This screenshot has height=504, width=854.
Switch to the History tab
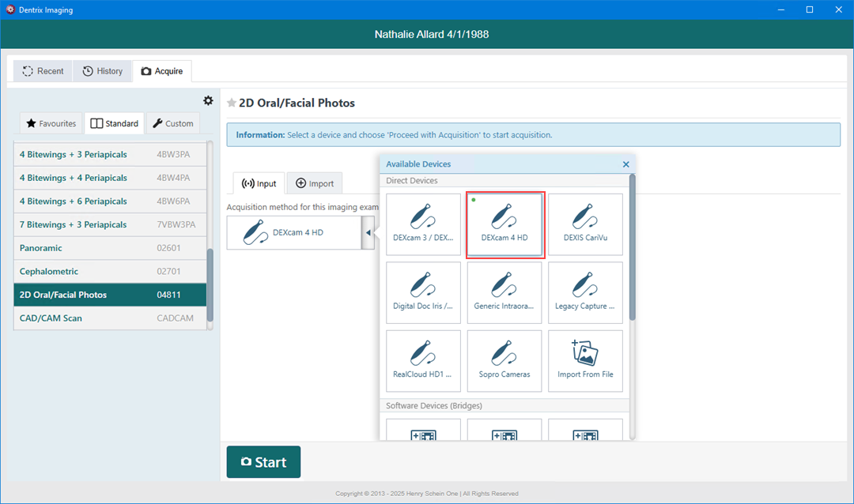103,71
